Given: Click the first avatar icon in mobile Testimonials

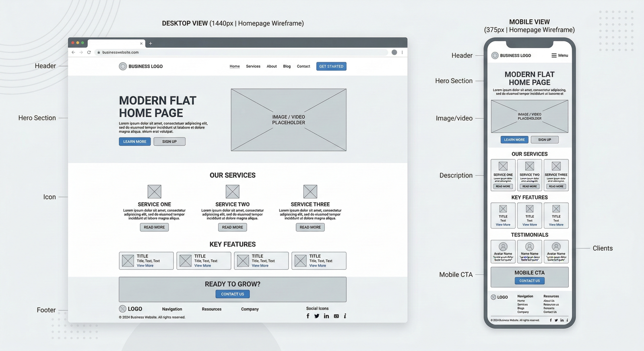Looking at the screenshot, I should 503,246.
